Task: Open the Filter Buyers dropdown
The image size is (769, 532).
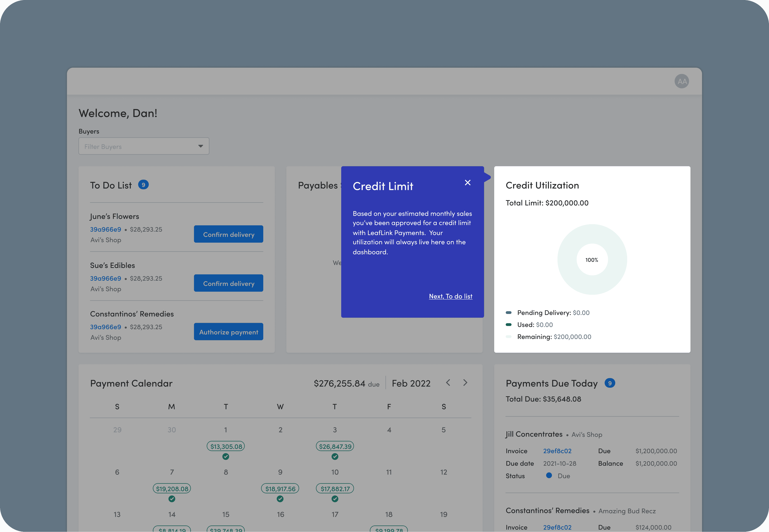Action: pos(144,146)
